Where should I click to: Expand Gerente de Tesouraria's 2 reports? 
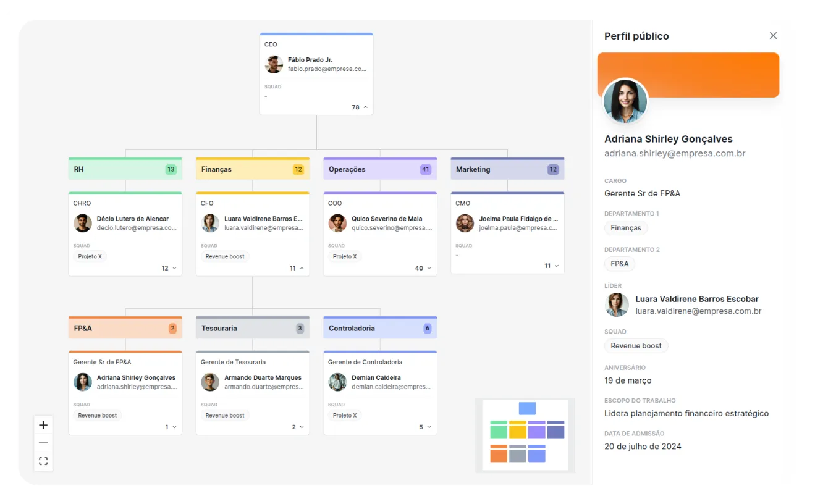[x=302, y=427]
